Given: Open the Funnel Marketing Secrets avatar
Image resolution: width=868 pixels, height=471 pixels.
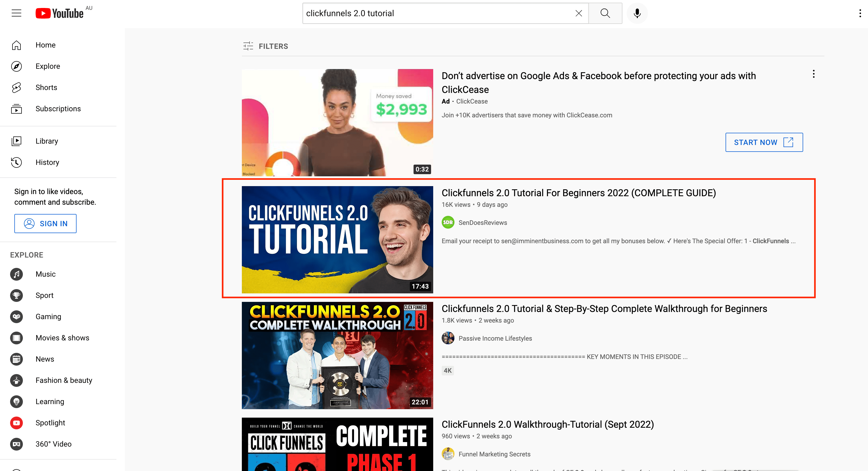Looking at the screenshot, I should click(448, 454).
